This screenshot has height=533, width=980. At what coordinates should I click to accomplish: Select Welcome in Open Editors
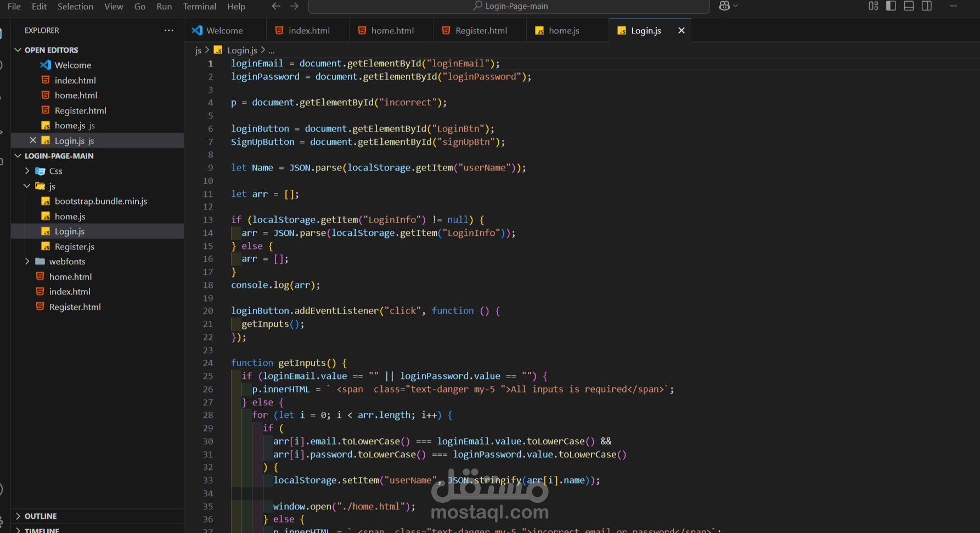pos(73,65)
